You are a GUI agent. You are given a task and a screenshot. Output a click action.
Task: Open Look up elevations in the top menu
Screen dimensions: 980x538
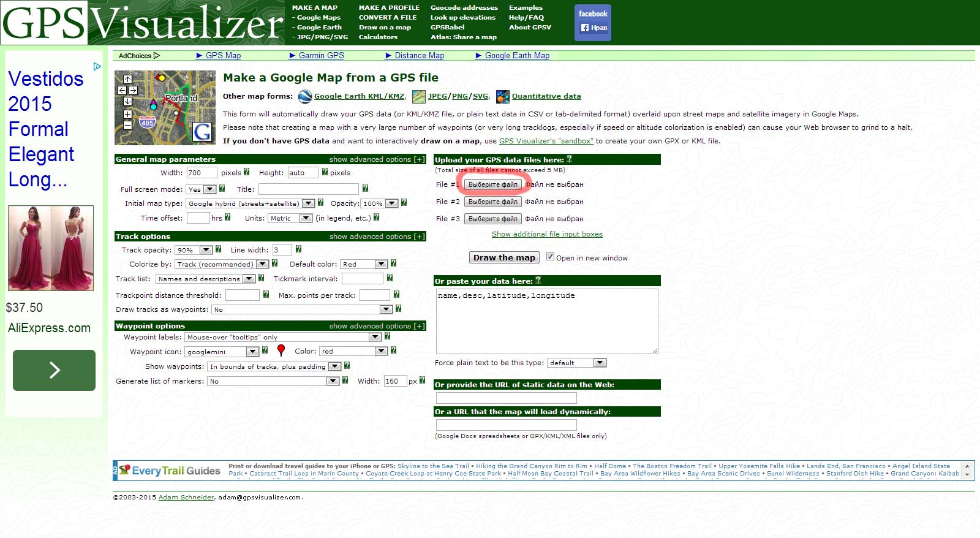463,18
